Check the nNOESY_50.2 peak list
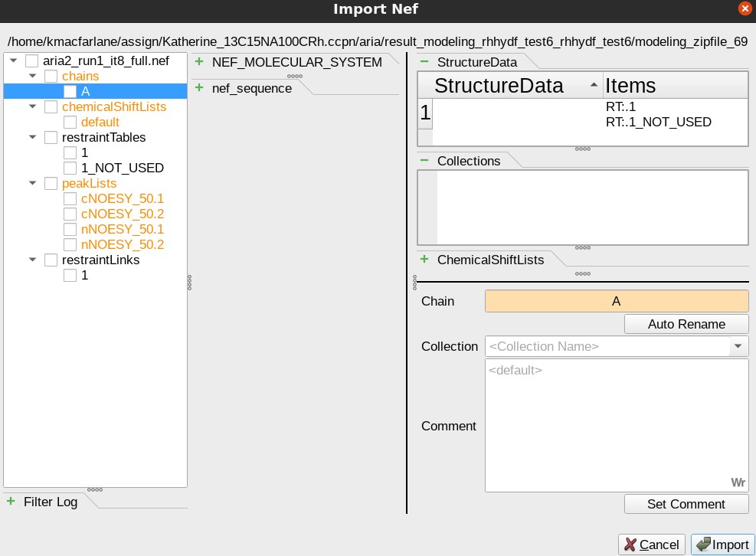This screenshot has height=556, width=756. pos(70,244)
